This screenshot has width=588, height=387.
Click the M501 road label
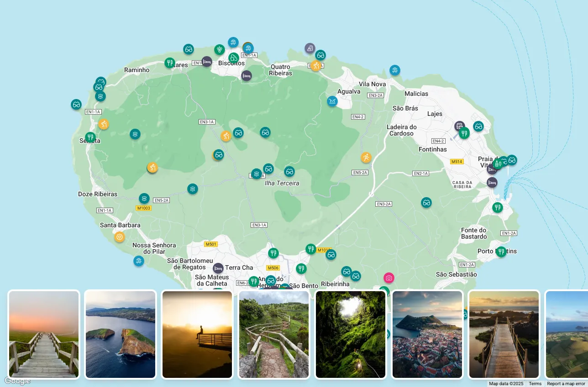point(210,244)
